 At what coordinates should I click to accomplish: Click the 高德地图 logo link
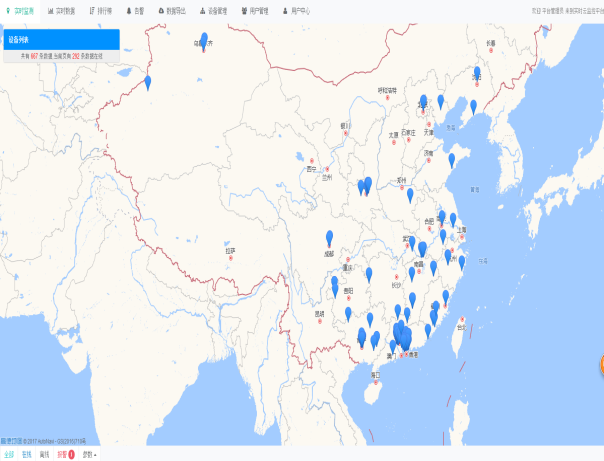point(12,440)
